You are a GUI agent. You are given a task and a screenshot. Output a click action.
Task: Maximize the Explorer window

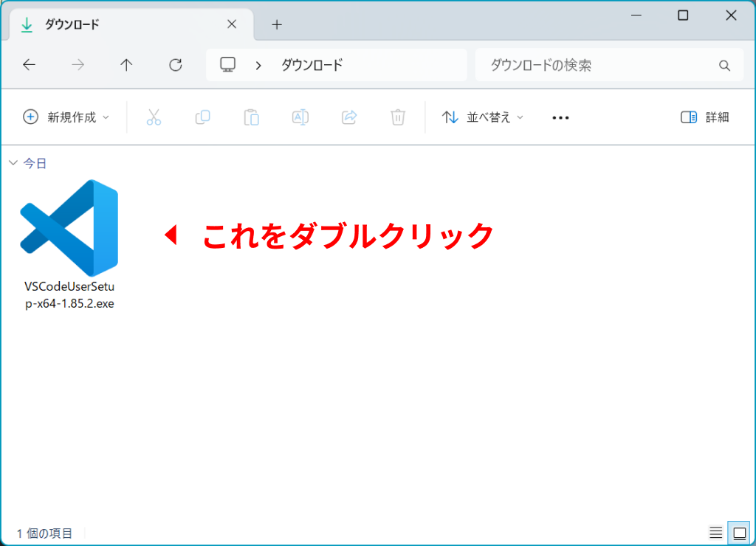[683, 15]
